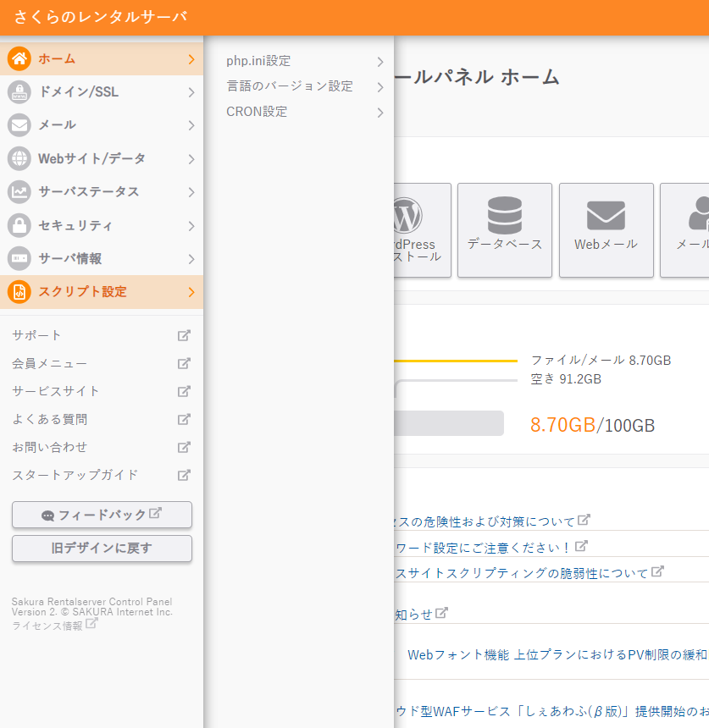Screen dimensions: 709x728
Task: Click the スクリプト設定 script file icon
Action: coord(19,291)
